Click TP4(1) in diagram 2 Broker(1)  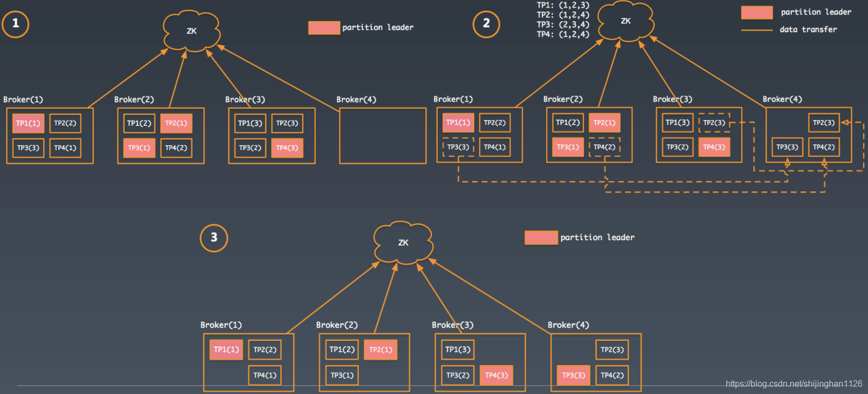495,147
